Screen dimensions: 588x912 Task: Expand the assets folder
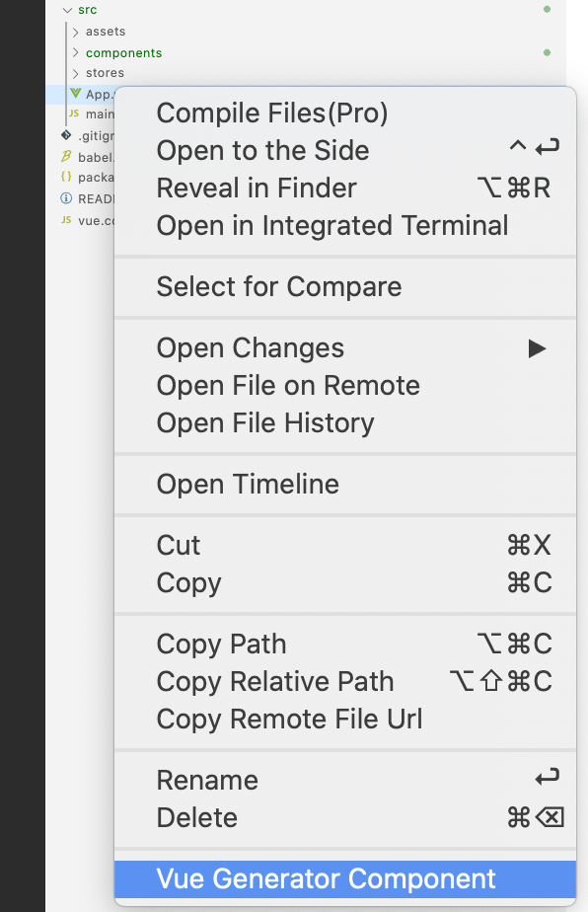coord(76,31)
